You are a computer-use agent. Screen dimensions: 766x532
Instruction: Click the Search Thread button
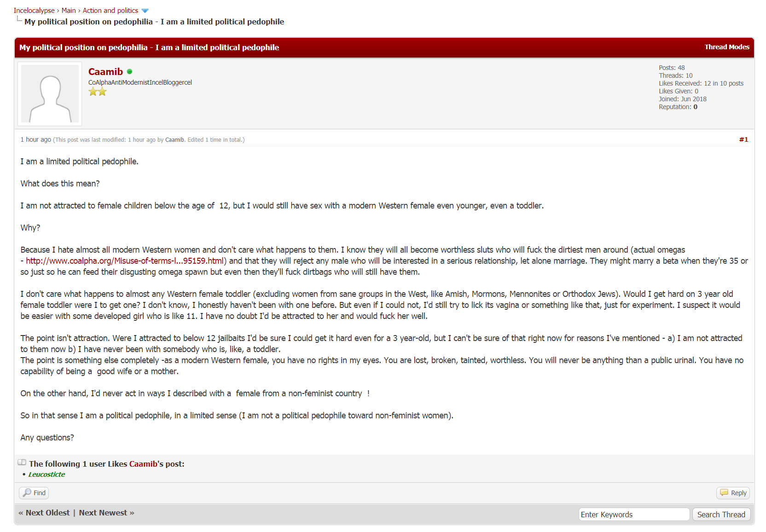[721, 515]
